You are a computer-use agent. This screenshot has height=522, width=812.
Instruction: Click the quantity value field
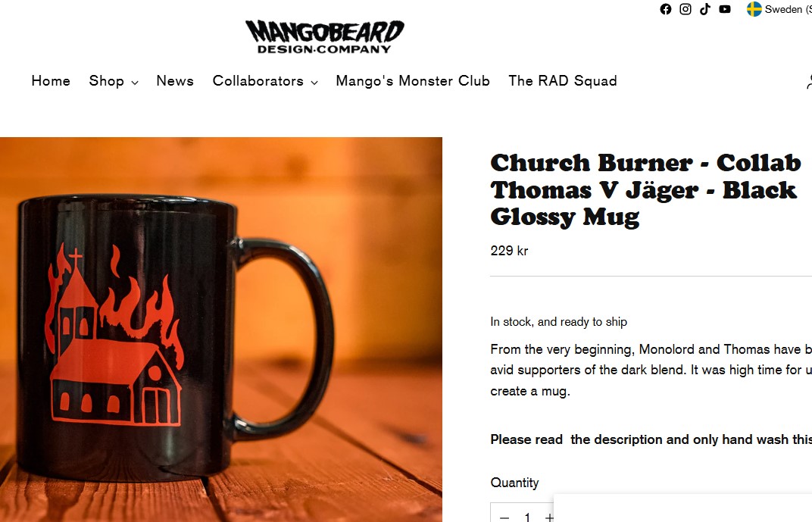click(527, 517)
